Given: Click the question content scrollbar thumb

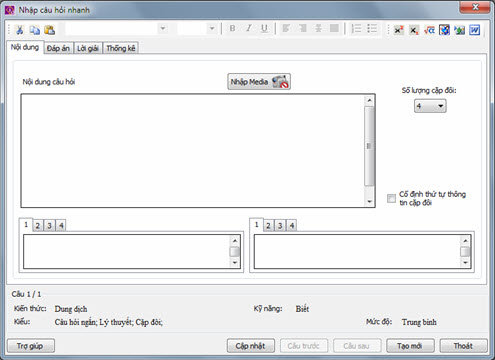Looking at the screenshot, I should coord(369,146).
